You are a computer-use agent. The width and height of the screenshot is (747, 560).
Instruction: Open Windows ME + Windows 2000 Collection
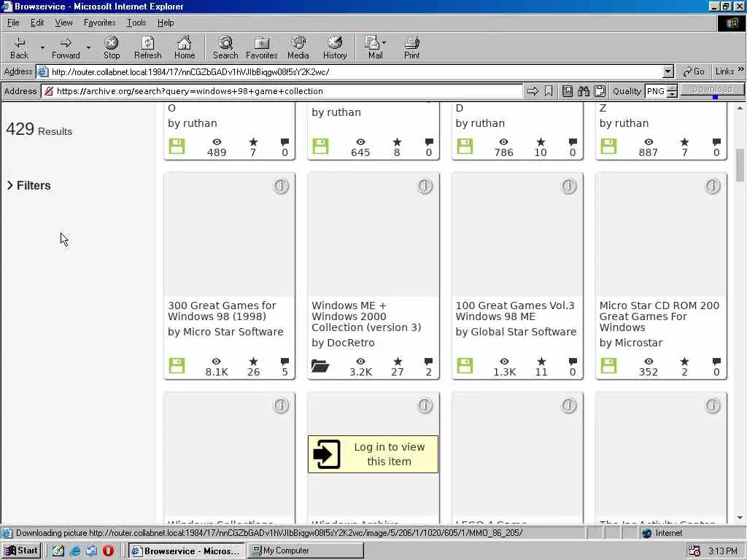click(x=366, y=316)
